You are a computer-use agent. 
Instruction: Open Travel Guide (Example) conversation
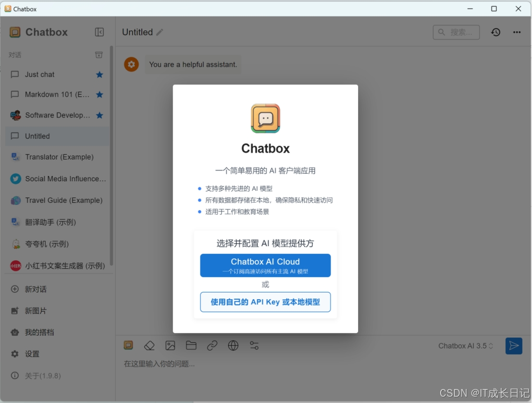tap(57, 201)
